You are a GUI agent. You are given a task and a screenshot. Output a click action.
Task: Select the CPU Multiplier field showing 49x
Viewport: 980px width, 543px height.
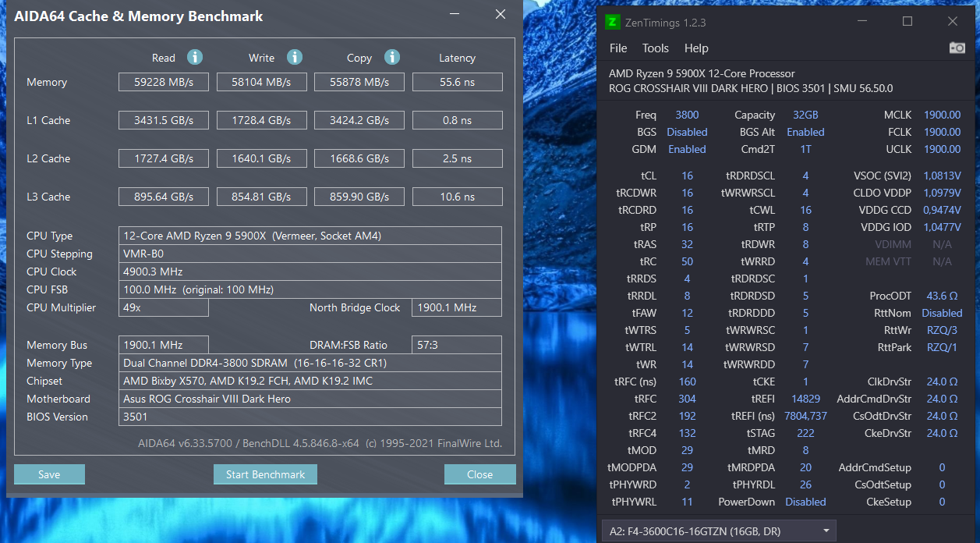pos(163,307)
